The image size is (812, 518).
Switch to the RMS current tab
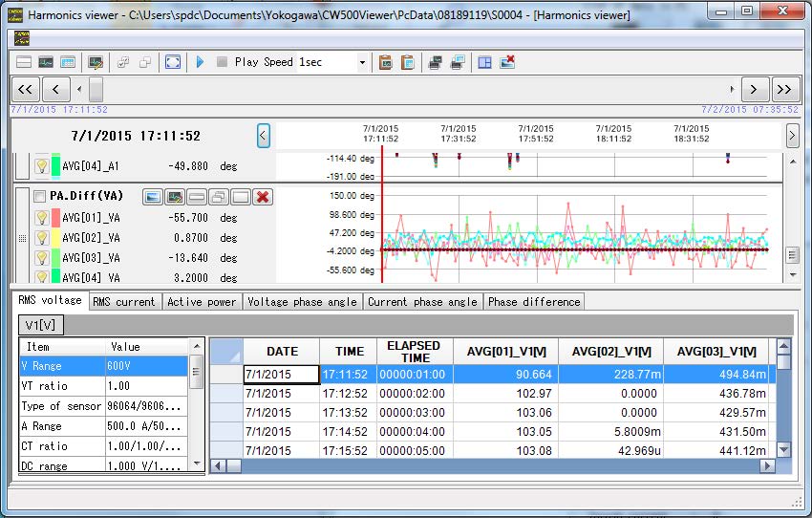pyautogui.click(x=124, y=302)
